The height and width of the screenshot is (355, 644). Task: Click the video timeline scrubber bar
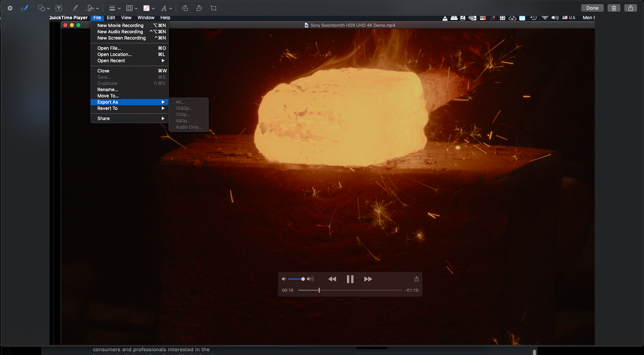(x=350, y=290)
